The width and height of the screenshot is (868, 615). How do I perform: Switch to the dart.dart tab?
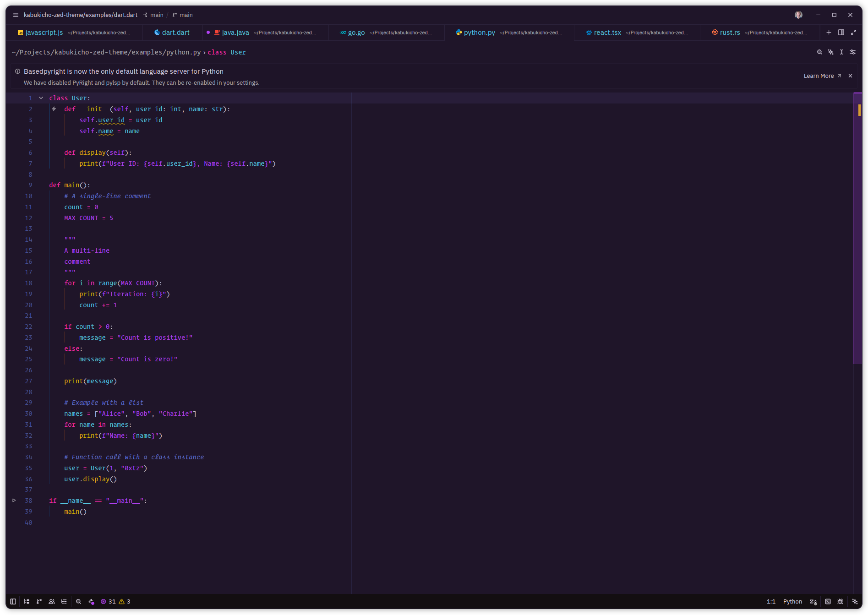(172, 33)
